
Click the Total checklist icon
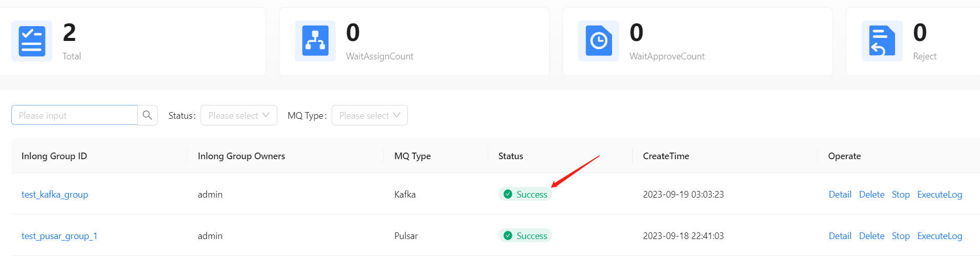click(x=32, y=41)
